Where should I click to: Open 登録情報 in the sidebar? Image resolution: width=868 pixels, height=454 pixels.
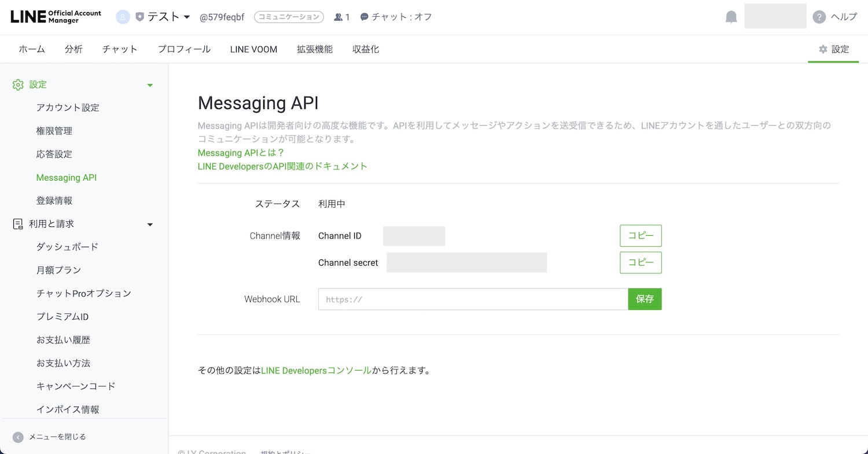pyautogui.click(x=54, y=200)
